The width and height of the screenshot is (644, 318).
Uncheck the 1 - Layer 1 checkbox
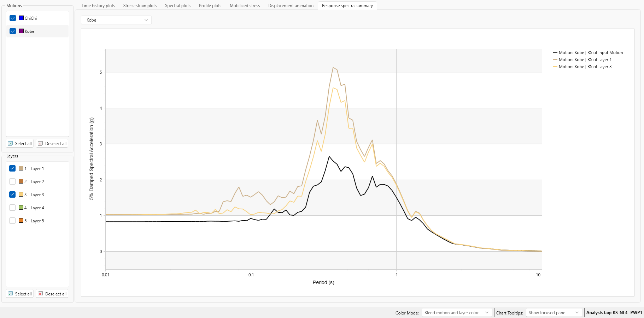(12, 168)
